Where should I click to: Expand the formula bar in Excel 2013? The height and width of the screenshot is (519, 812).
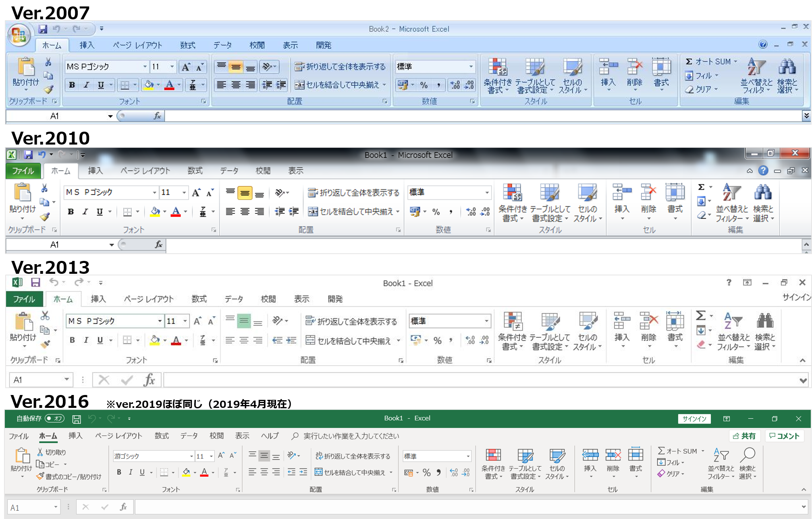tap(803, 380)
